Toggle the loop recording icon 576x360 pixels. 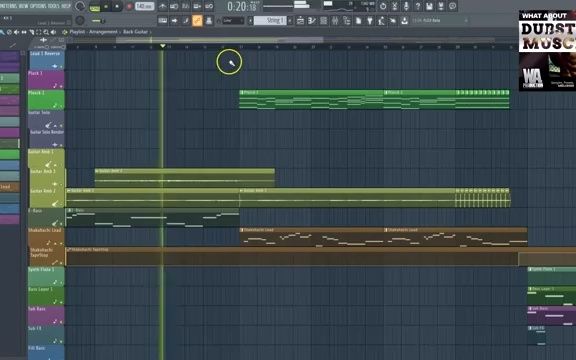209,6
